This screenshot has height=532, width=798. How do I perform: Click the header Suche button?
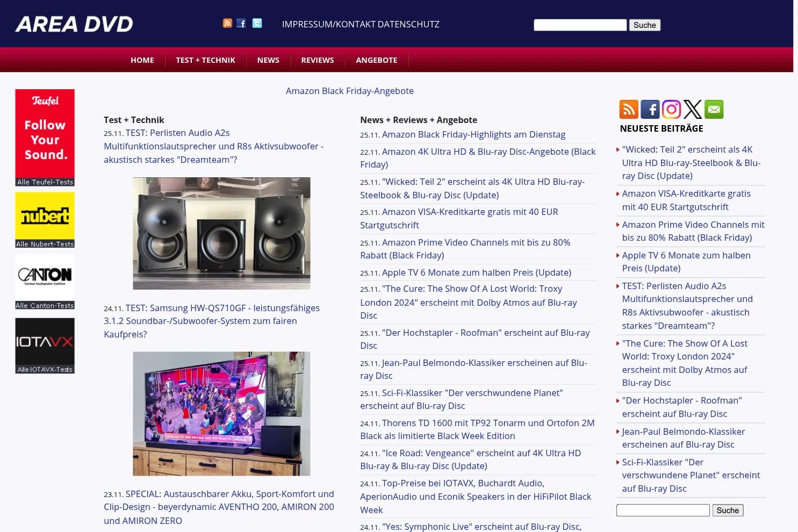pyautogui.click(x=645, y=25)
